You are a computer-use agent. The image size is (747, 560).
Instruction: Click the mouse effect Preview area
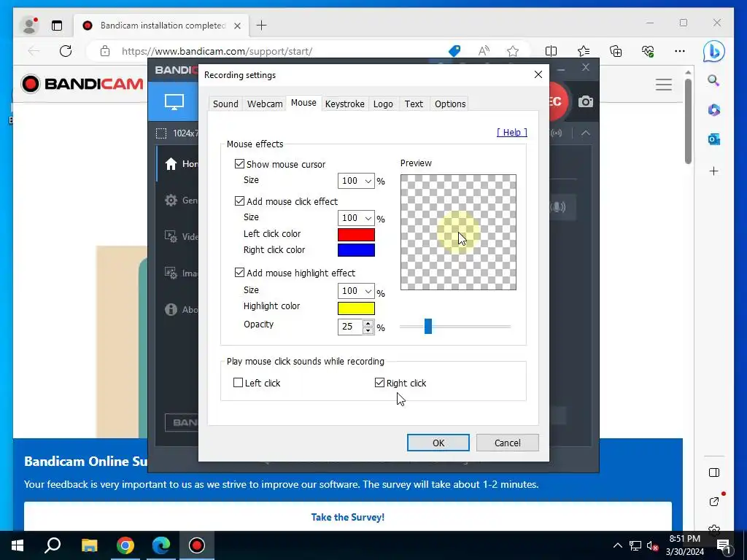[458, 232]
